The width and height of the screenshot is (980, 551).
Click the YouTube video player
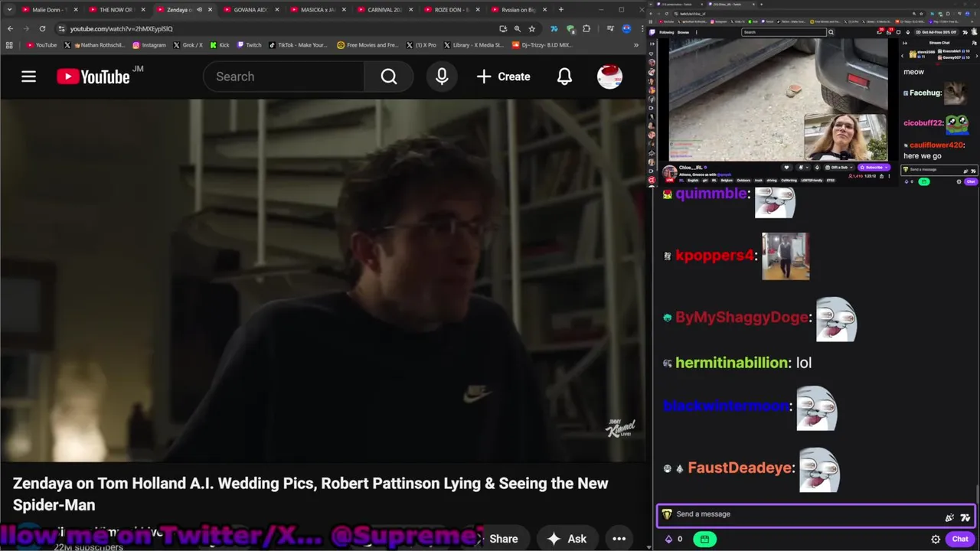322,280
